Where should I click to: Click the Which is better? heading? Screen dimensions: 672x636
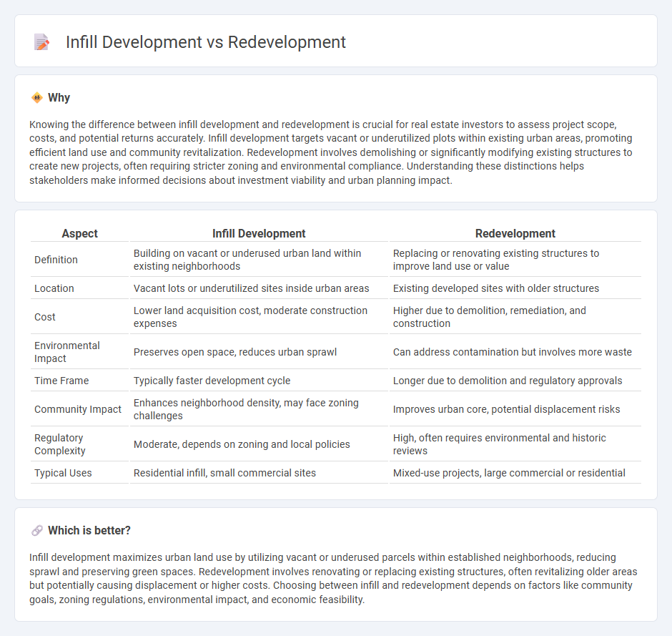(89, 531)
